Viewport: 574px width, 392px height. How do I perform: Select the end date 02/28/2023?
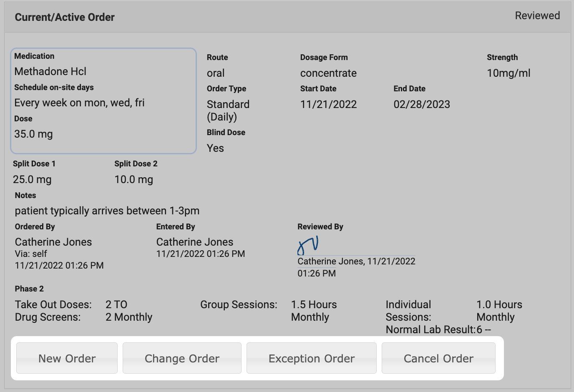422,105
